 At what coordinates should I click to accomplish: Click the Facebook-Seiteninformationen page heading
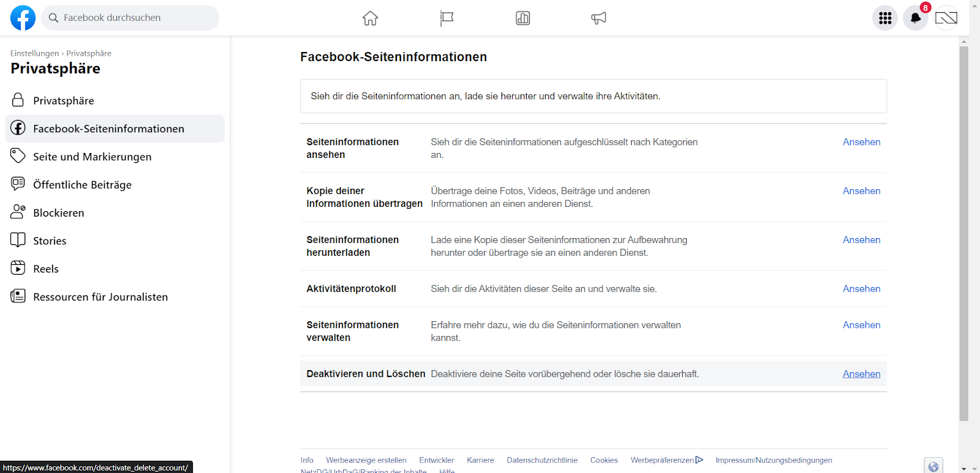393,57
